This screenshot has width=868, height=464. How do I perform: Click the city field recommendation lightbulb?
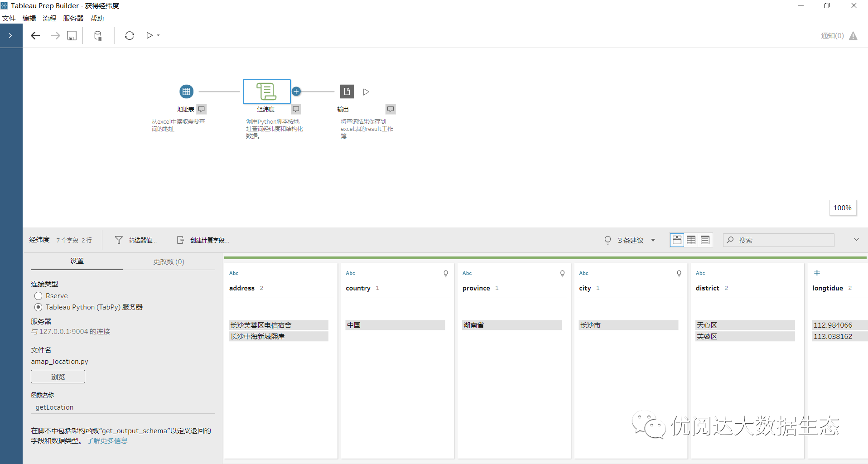coord(679,274)
